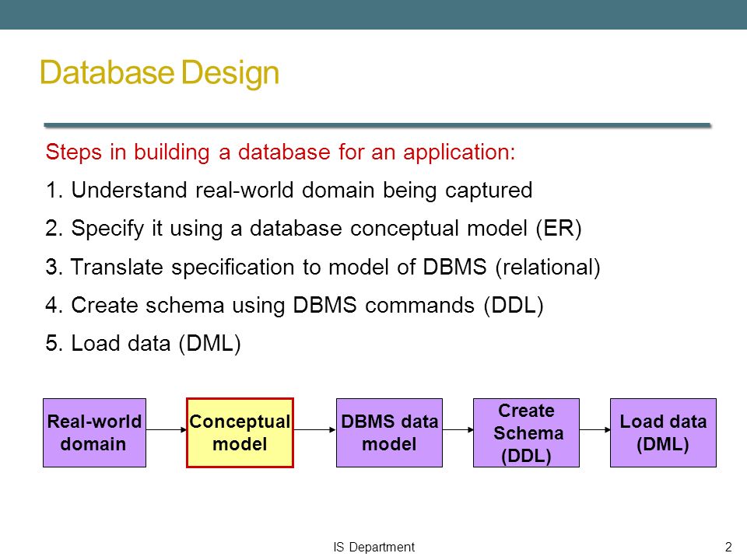Click step 3 'Translate specification to model of DBMS'
This screenshot has width=747, height=560.
click(323, 267)
